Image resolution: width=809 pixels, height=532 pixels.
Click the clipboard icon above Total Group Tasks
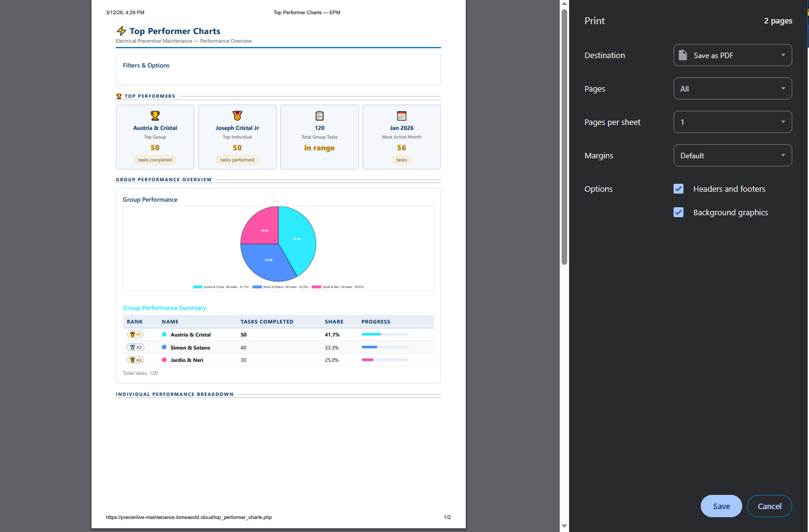pyautogui.click(x=319, y=116)
